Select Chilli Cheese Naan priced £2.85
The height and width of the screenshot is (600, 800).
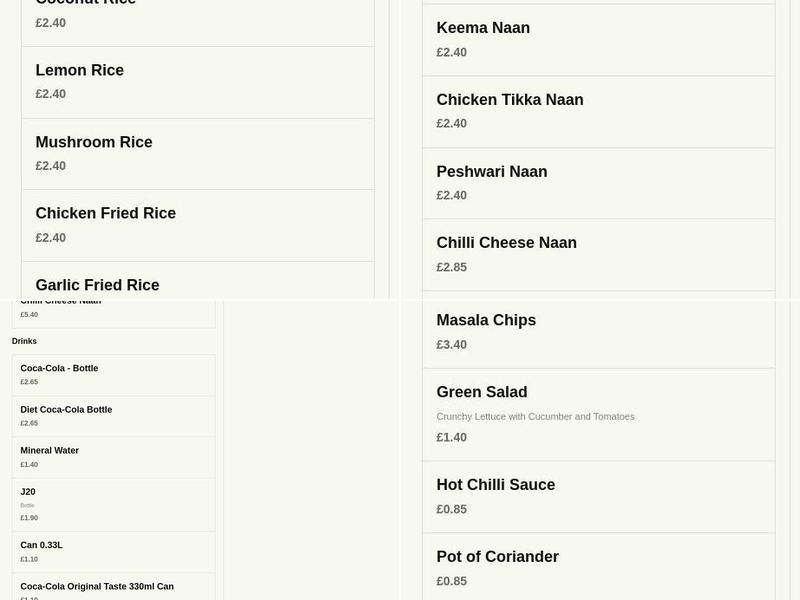point(598,254)
